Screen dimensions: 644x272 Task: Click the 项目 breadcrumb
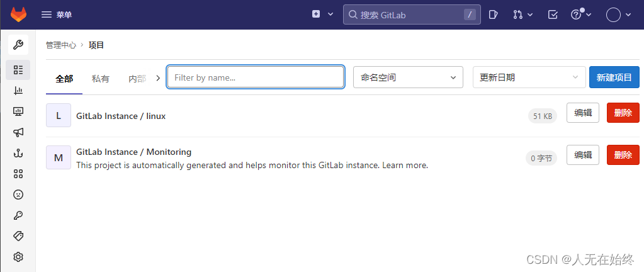click(x=96, y=45)
